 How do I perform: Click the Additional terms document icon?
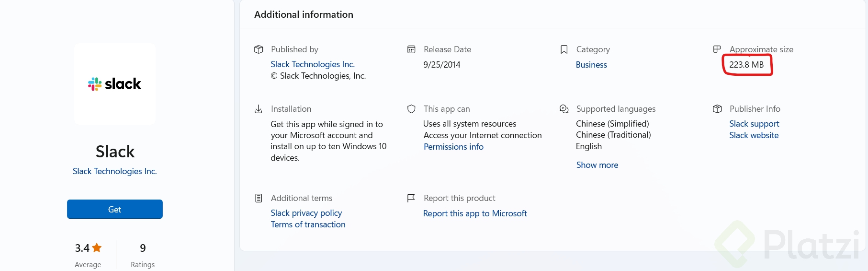point(259,198)
